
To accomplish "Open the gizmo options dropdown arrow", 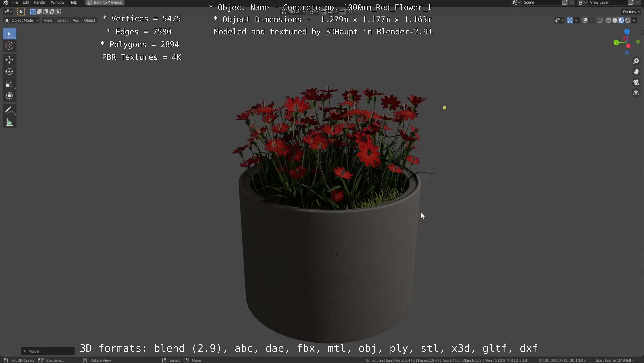I will [x=577, y=20].
